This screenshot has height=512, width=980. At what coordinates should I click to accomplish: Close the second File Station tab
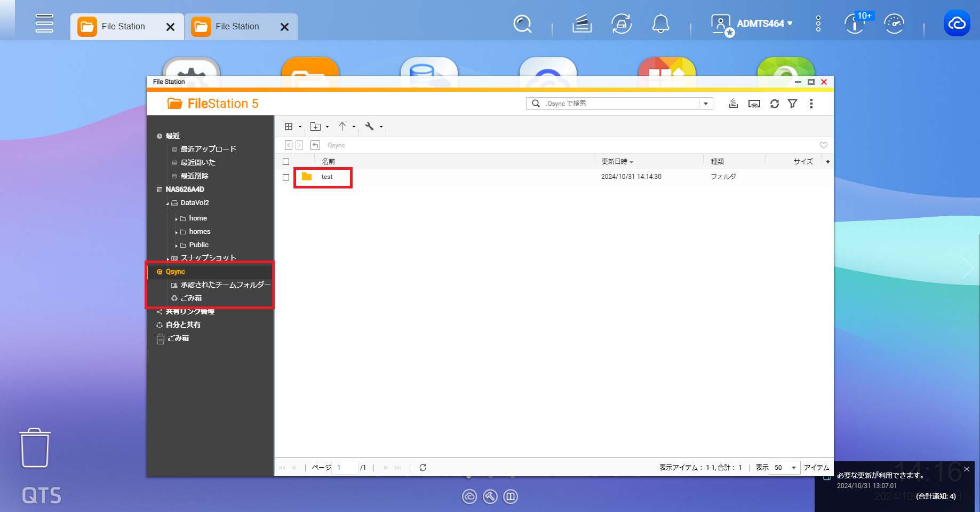pos(285,27)
